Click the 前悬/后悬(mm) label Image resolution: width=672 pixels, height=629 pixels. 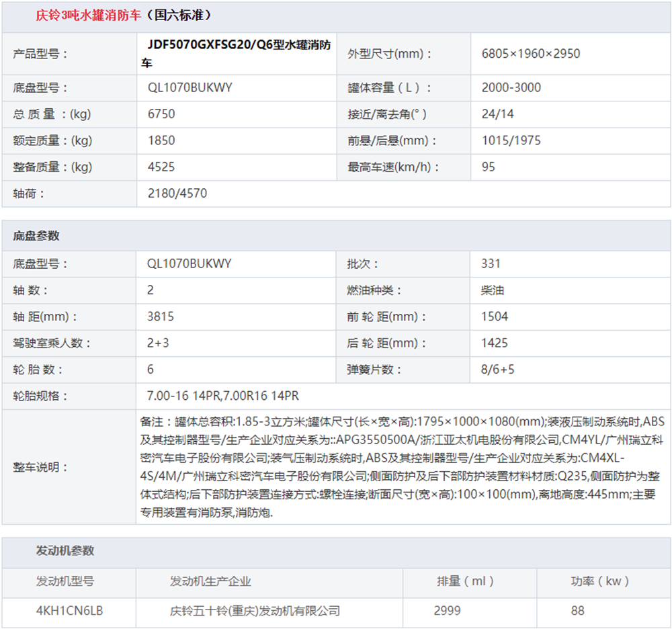392,141
